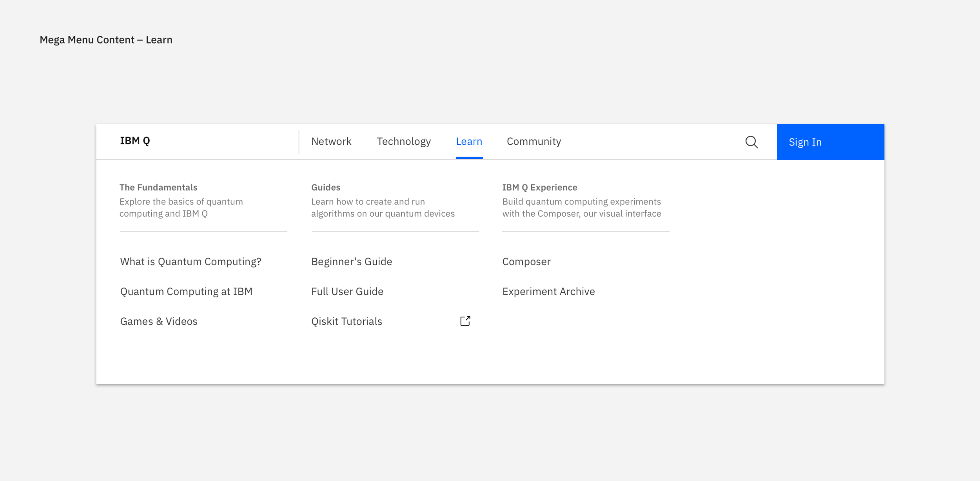Image resolution: width=980 pixels, height=481 pixels.
Task: Click the external link icon beside Qiskit Tutorials
Action: point(465,321)
